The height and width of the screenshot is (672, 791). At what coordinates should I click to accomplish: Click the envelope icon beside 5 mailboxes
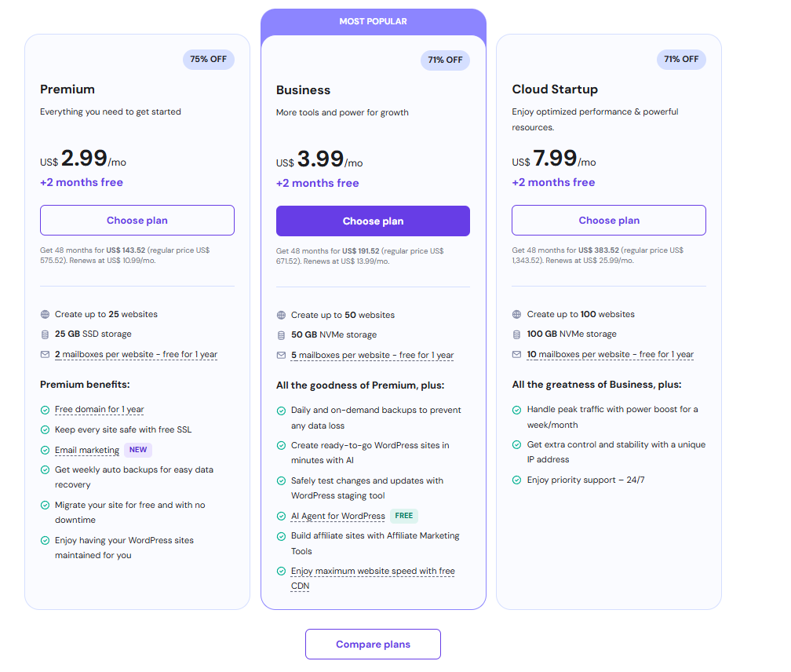pyautogui.click(x=282, y=355)
